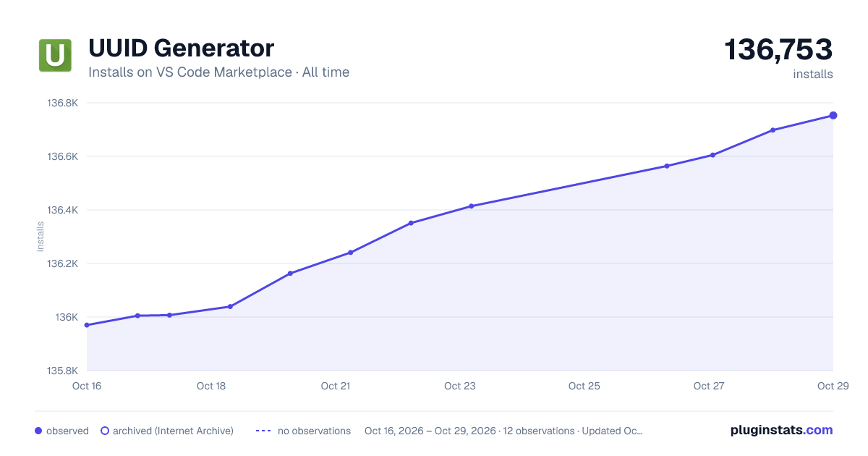Click the data point between Oct 25 and Oct 27
Viewport: 868px width, 456px height.
coord(667,166)
